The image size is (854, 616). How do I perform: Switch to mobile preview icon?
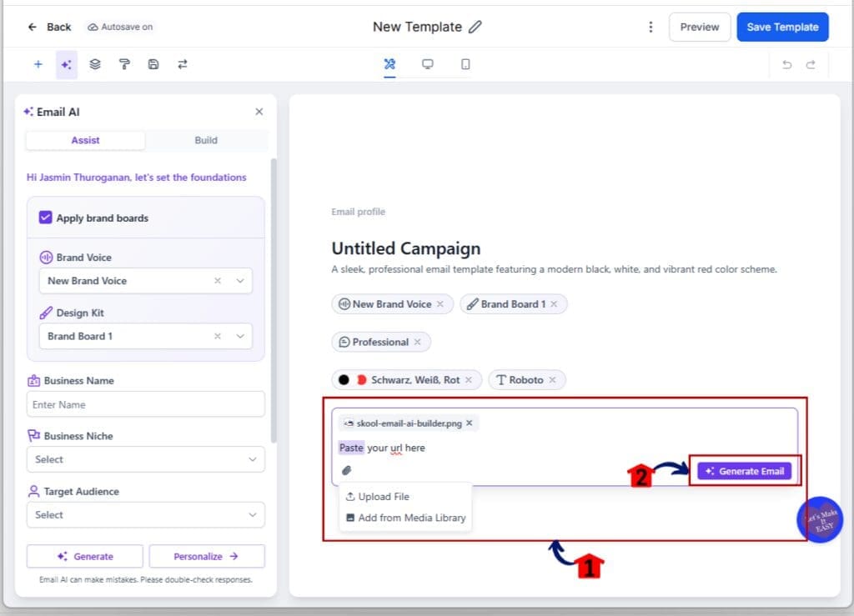point(465,64)
